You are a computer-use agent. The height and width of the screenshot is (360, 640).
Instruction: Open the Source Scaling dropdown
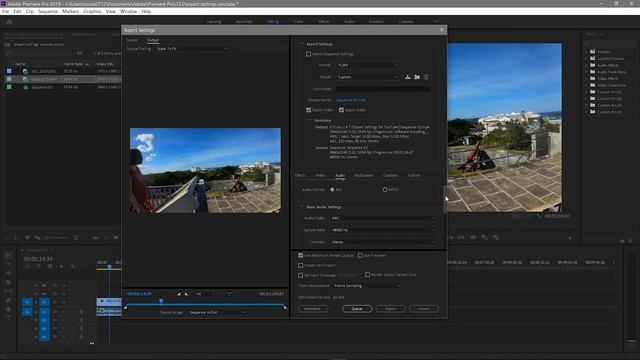(192, 49)
